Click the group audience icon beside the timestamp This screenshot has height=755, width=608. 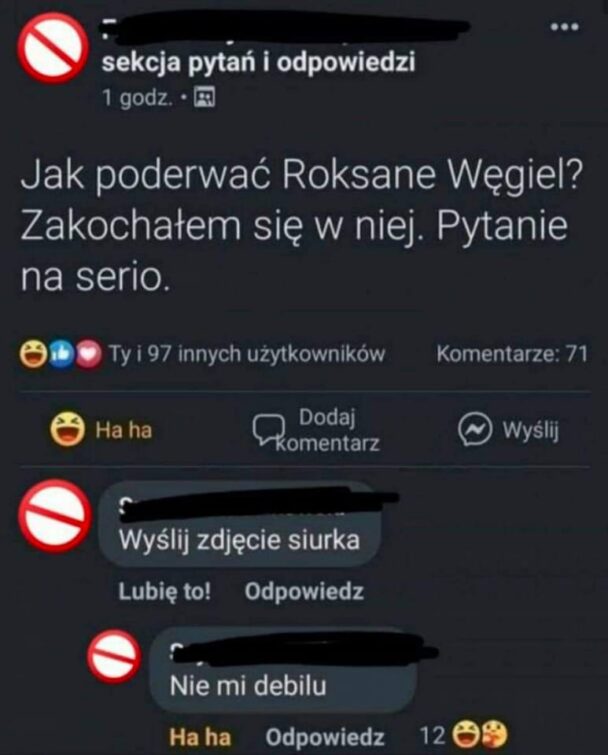pyautogui.click(x=204, y=98)
